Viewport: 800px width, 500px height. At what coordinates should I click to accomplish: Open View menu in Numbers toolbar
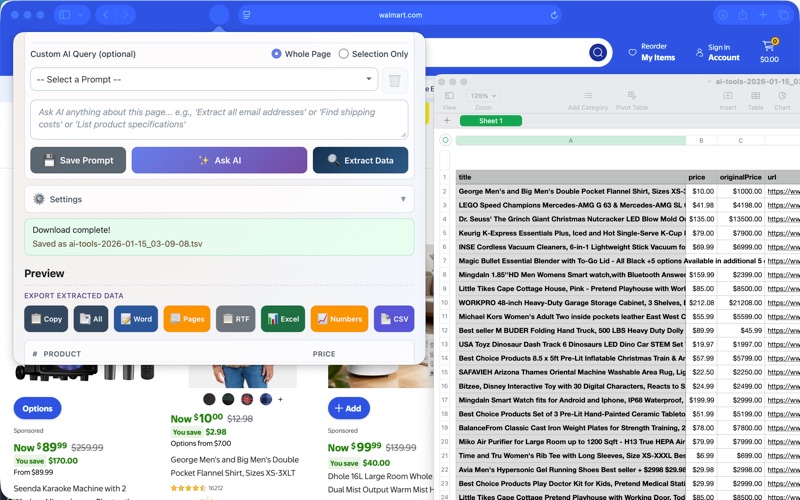(x=449, y=101)
